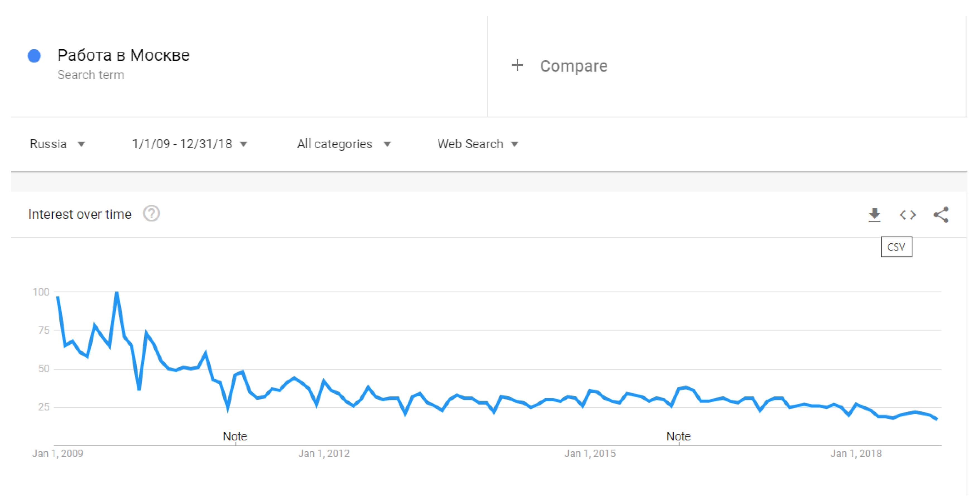This screenshot has width=980, height=503.
Task: Click the first Note marker near 2011
Action: click(x=235, y=436)
